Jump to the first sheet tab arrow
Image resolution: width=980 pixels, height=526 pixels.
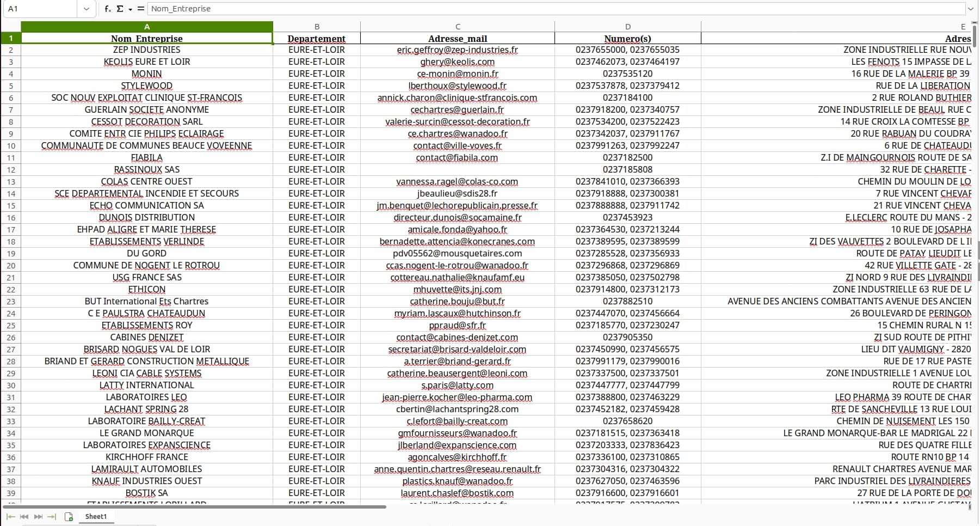click(x=10, y=517)
